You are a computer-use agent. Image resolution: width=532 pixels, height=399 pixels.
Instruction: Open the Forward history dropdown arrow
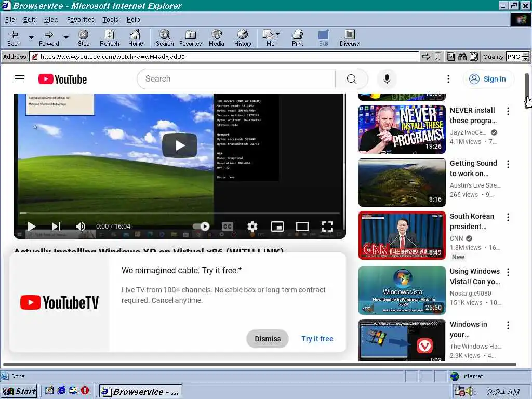tap(66, 37)
